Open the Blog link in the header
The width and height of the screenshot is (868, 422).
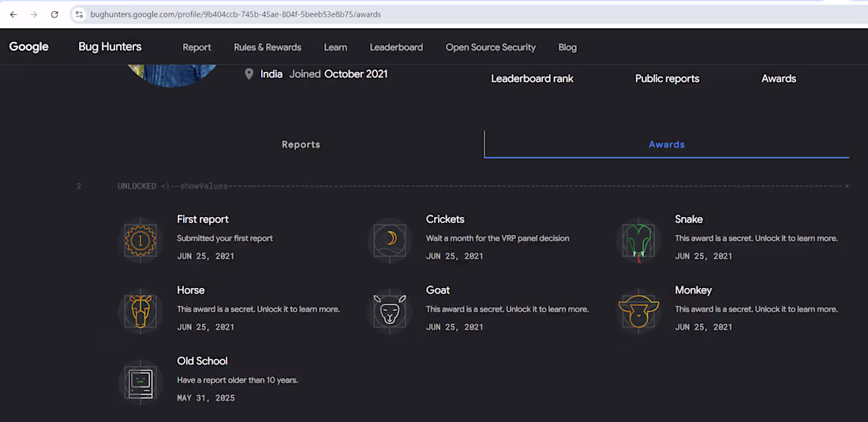(x=567, y=47)
